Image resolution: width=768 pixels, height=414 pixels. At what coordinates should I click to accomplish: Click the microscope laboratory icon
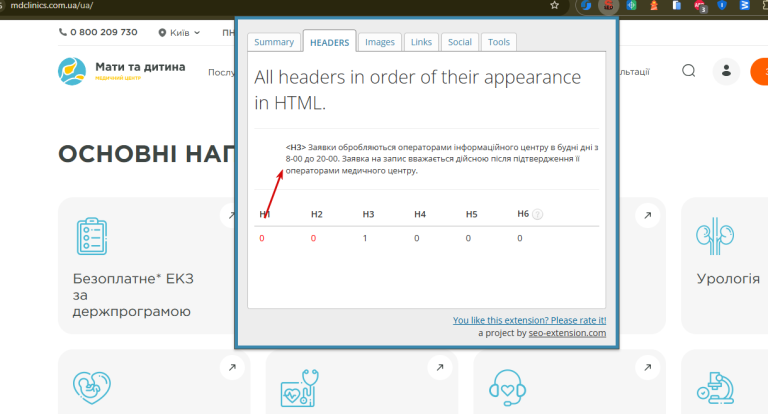coord(715,388)
